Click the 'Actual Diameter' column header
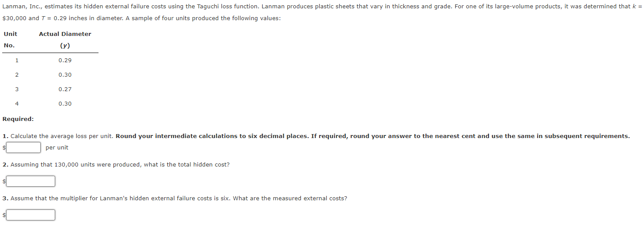The width and height of the screenshot is (644, 227). click(65, 34)
